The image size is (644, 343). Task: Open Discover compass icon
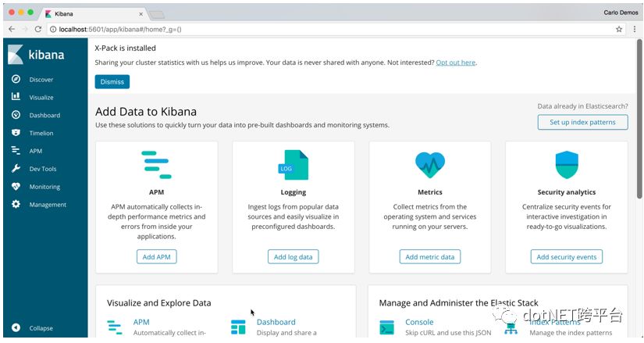(16, 79)
